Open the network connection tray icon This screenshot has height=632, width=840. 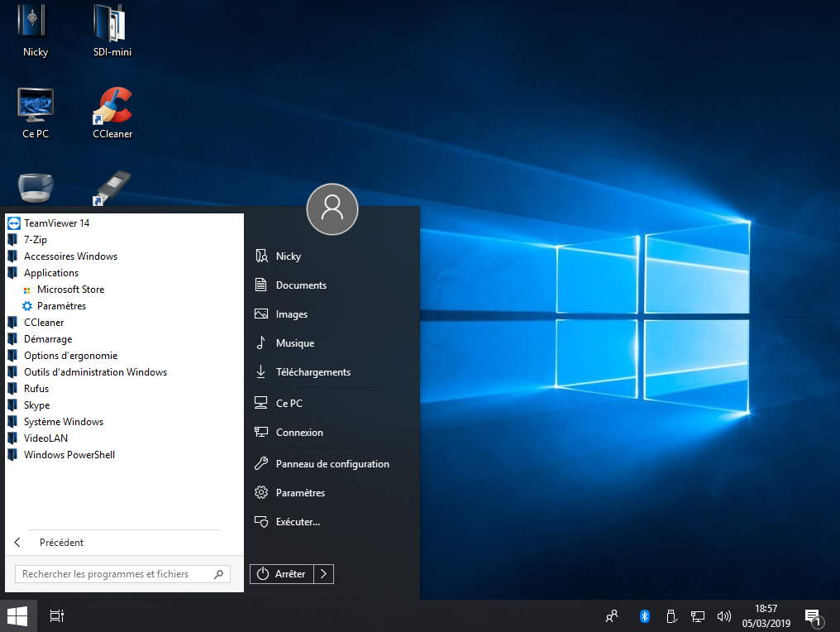click(698, 616)
